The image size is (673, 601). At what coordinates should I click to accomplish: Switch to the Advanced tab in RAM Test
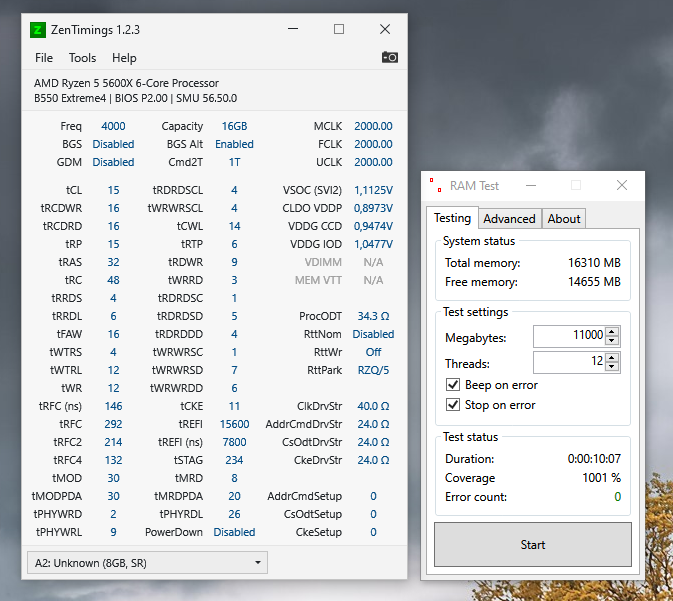tap(509, 219)
